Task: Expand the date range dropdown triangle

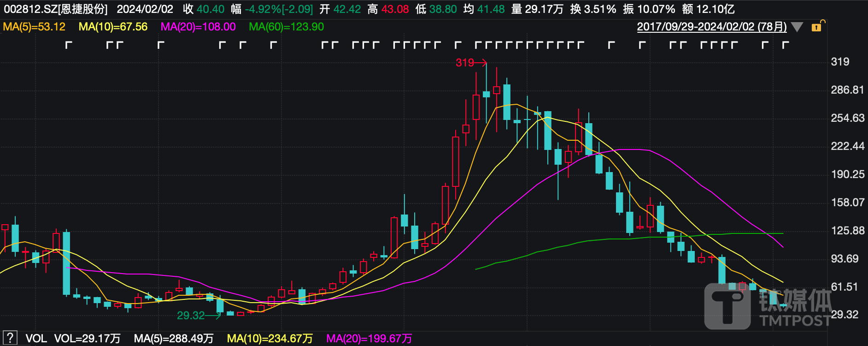Action: click(x=797, y=27)
